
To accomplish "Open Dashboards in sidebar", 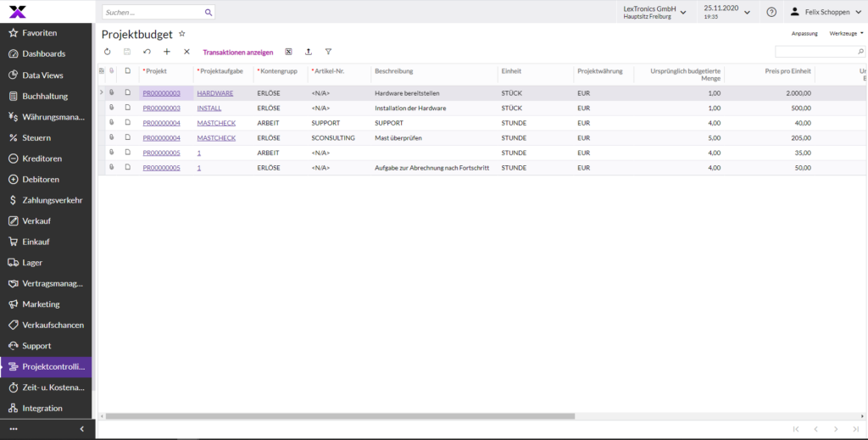I will point(46,53).
